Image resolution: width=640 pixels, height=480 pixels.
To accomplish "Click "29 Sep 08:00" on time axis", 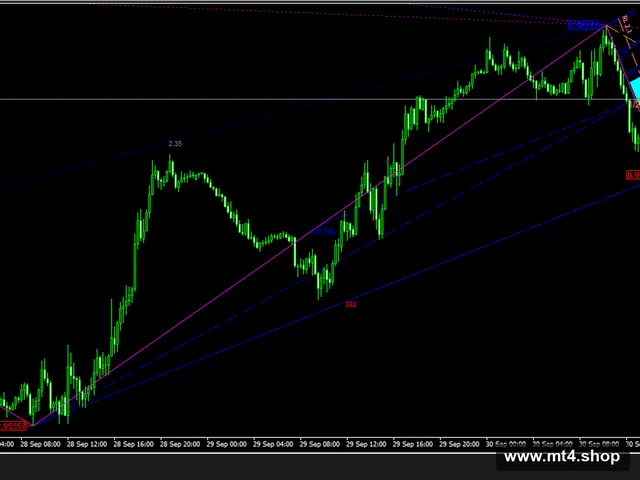I will [320, 444].
